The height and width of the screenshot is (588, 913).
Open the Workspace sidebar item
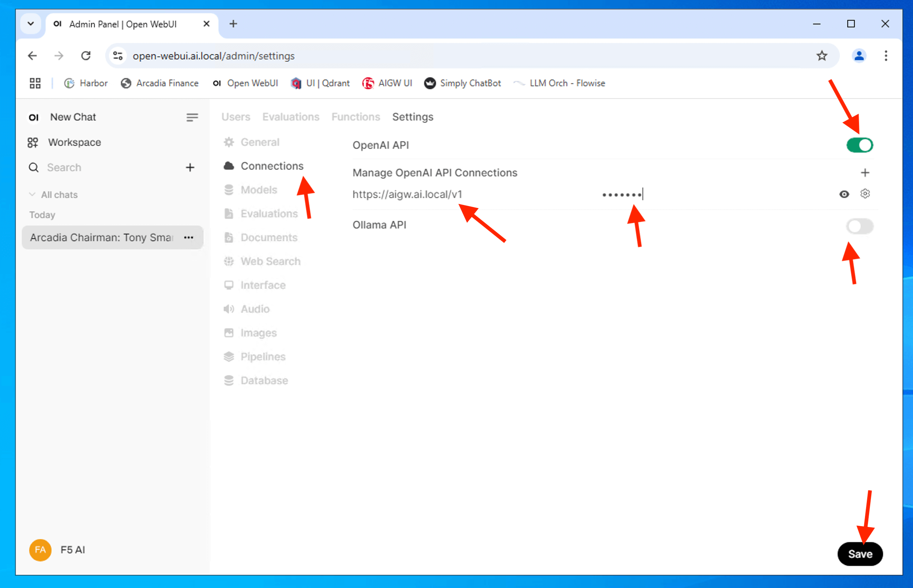[x=75, y=142]
